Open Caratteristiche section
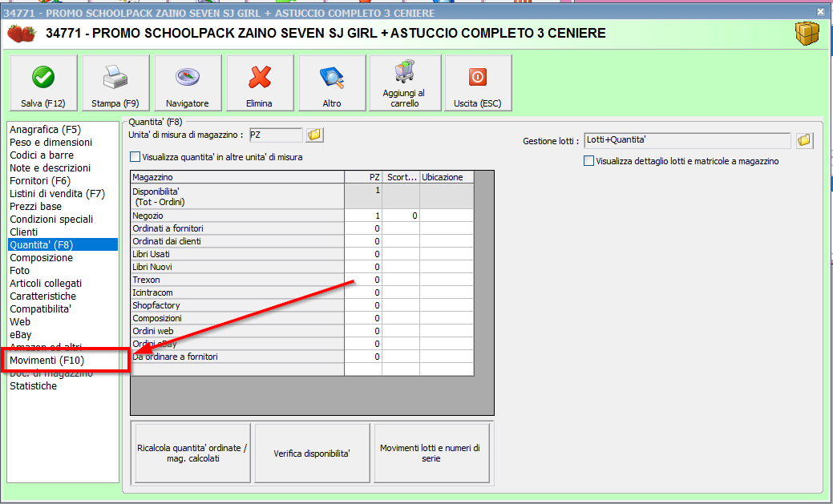Image resolution: width=833 pixels, height=504 pixels. (x=42, y=296)
